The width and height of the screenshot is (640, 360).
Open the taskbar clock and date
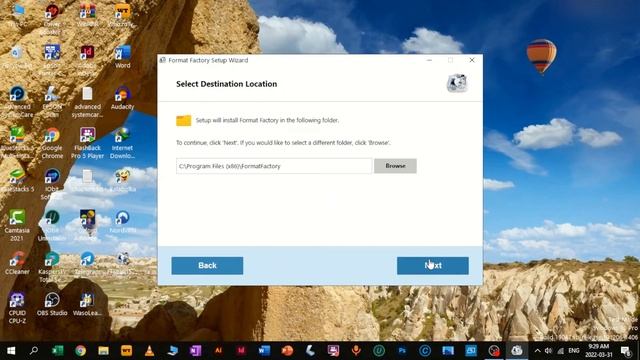[x=598, y=351]
